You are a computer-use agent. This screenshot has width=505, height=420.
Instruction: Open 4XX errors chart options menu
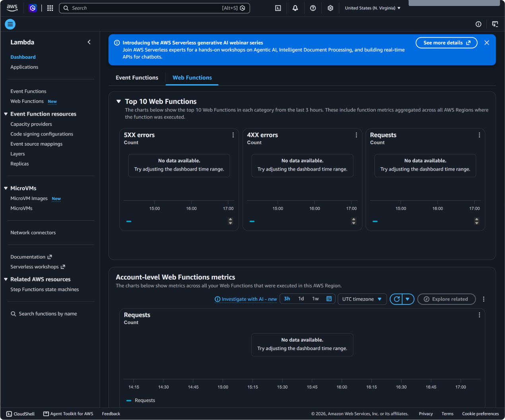[356, 135]
